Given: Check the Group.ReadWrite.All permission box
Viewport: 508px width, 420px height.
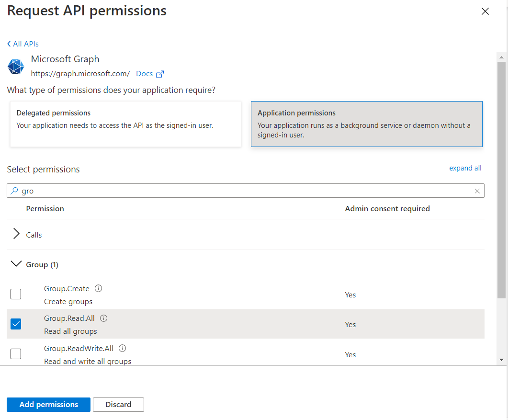Looking at the screenshot, I should 16,354.
